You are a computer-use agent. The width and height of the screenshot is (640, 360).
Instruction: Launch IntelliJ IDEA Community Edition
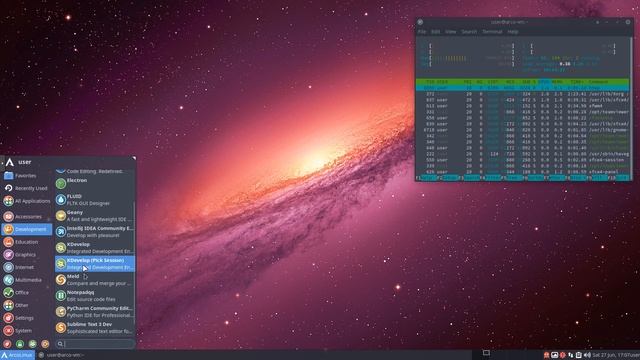94,231
